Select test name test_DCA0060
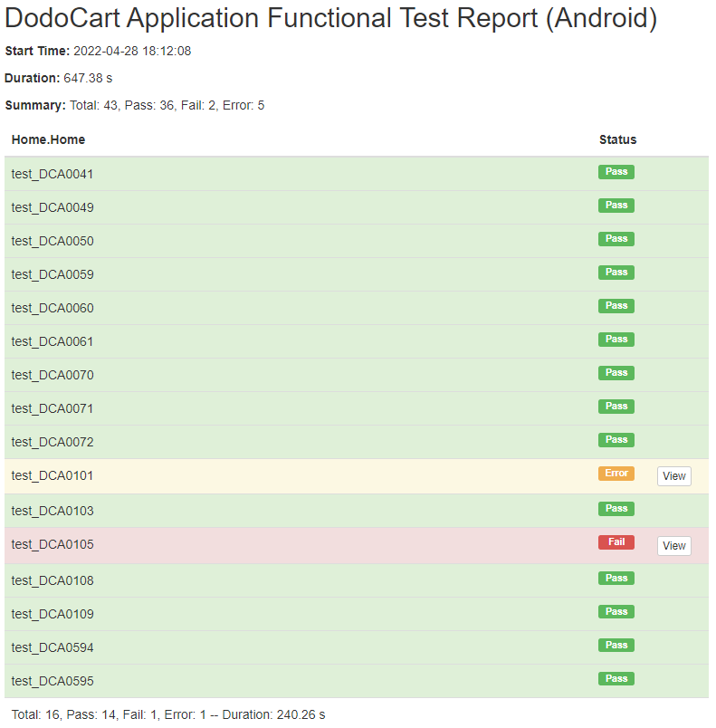Screen dimensions: 716x728 point(53,308)
